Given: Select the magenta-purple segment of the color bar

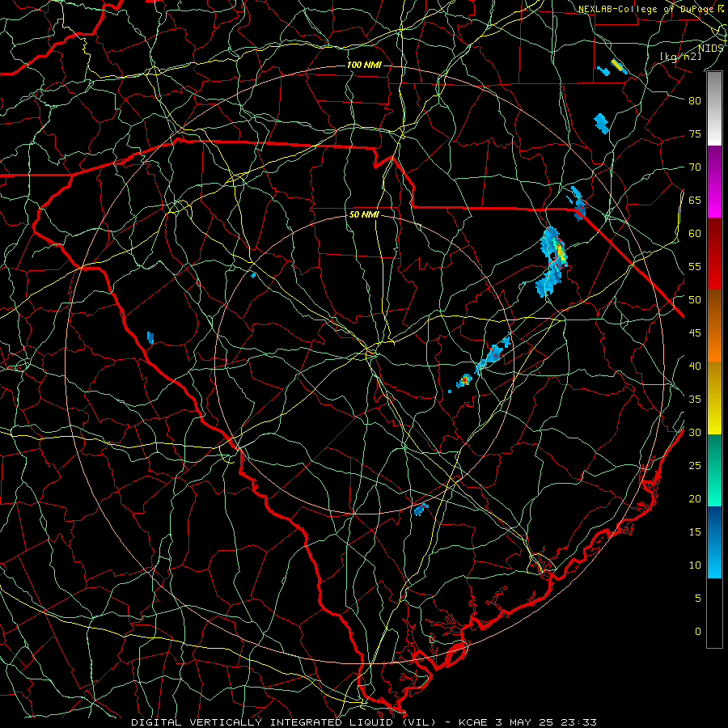Looking at the screenshot, I should pyautogui.click(x=714, y=181).
